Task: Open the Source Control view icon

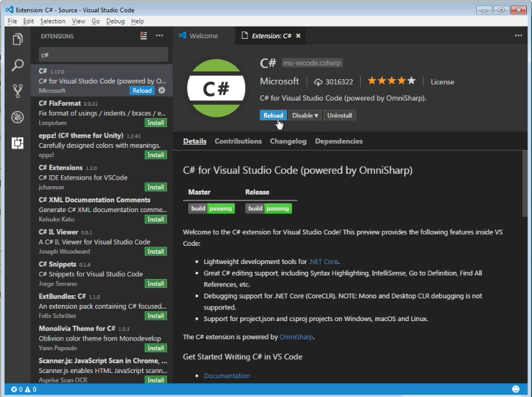Action: coord(18,91)
